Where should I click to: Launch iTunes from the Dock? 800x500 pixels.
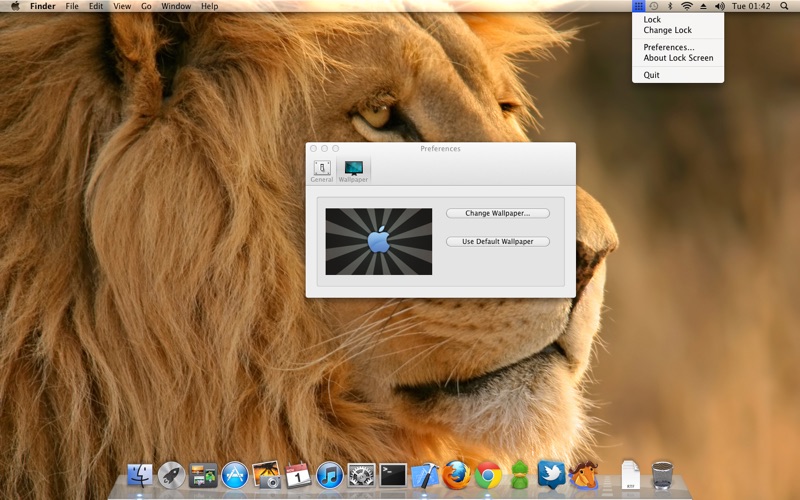click(x=329, y=474)
